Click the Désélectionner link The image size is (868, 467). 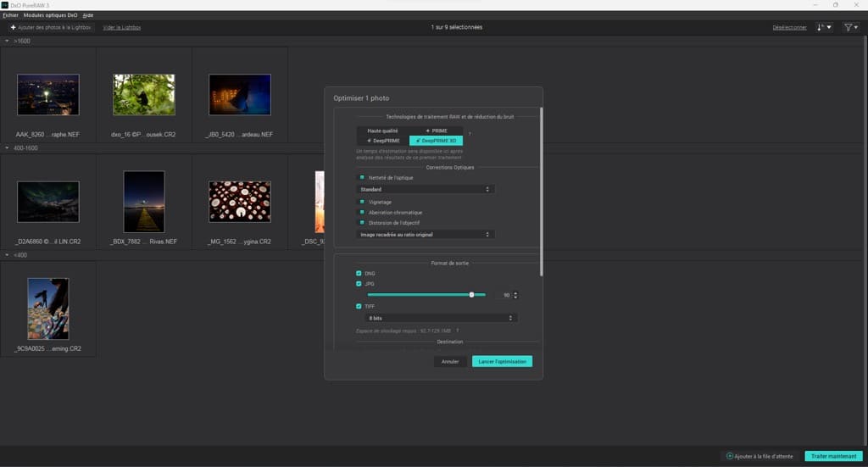(789, 27)
